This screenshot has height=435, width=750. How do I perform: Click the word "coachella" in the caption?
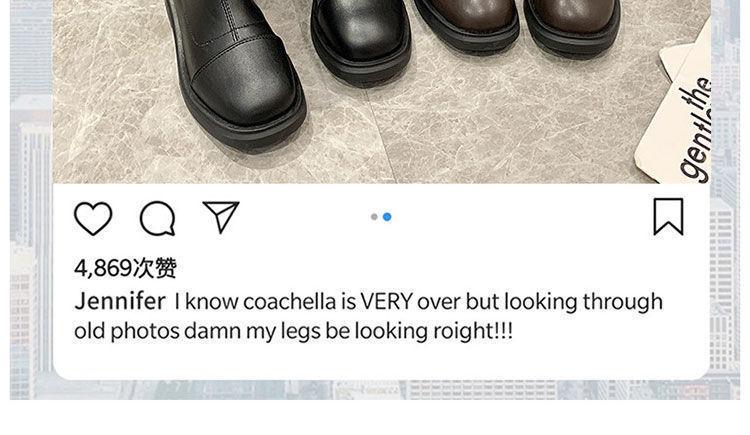coord(289,301)
